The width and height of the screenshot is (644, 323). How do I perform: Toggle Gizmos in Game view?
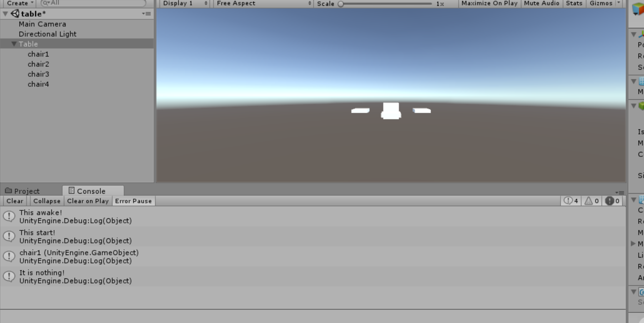601,3
